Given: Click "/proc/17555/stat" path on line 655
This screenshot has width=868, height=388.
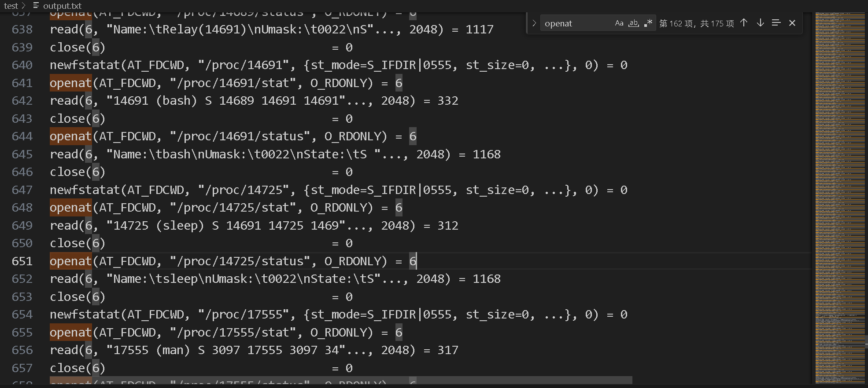Looking at the screenshot, I should (233, 333).
